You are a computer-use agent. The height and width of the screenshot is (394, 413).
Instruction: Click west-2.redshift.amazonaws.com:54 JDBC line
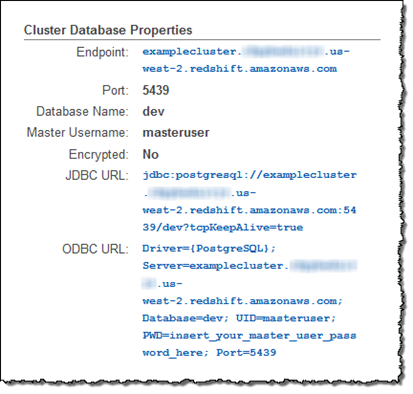click(249, 210)
